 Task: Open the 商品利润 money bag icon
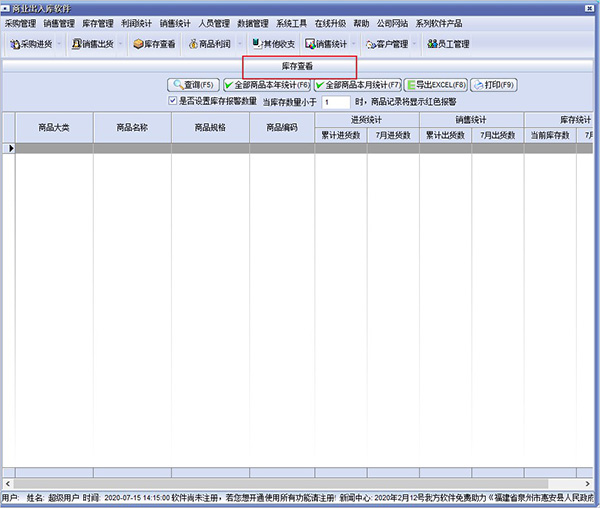[193, 44]
